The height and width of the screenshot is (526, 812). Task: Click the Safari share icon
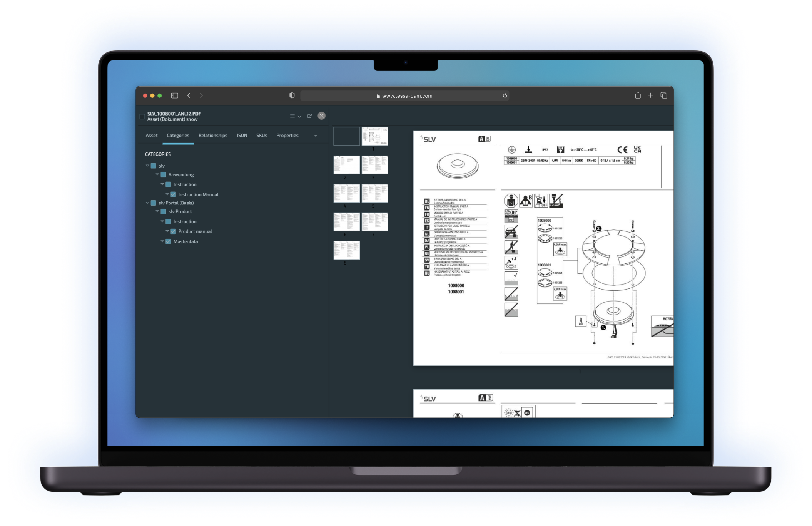(638, 95)
